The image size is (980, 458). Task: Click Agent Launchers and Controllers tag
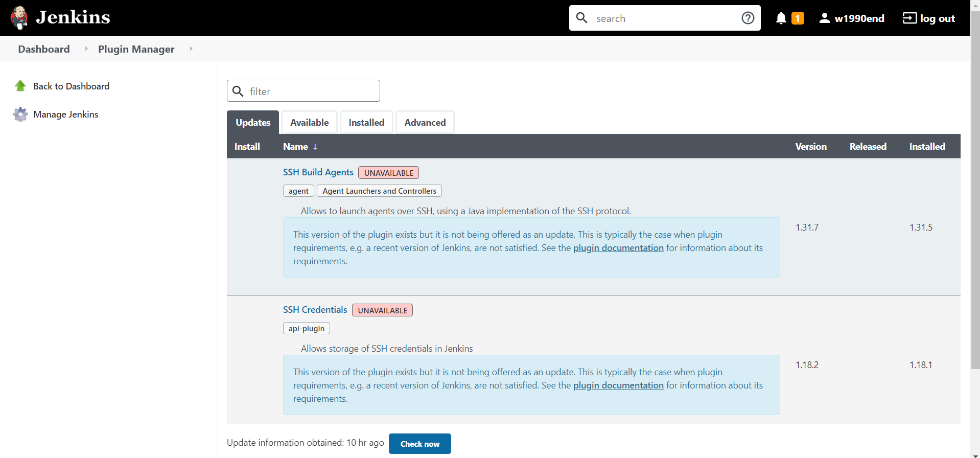(379, 191)
